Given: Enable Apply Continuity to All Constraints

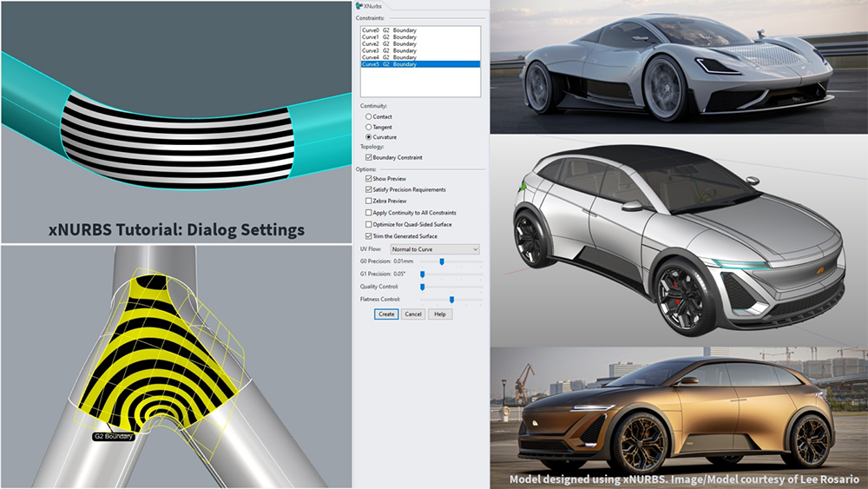Looking at the screenshot, I should tap(369, 213).
